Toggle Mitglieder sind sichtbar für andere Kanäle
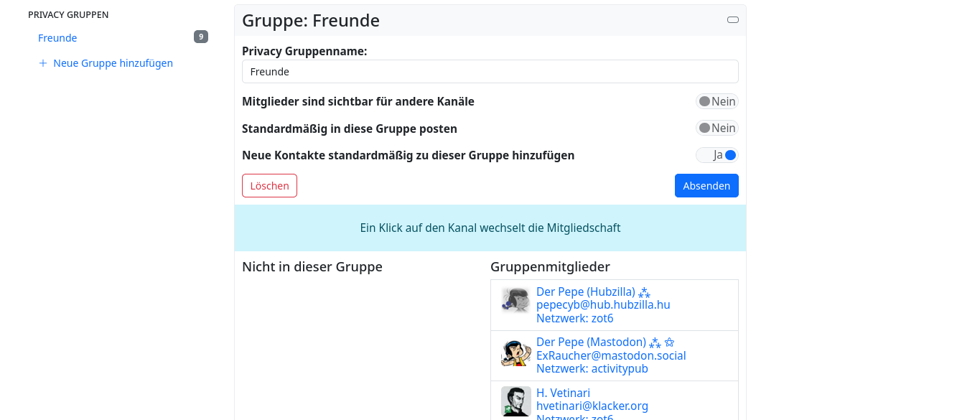This screenshot has height=420, width=980. click(x=717, y=101)
